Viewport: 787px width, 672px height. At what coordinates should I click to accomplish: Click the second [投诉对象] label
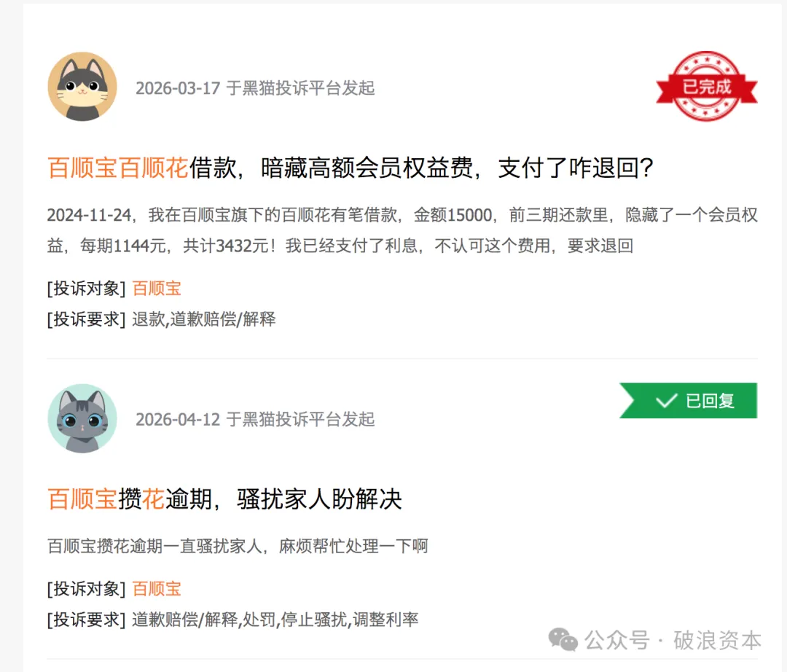point(86,589)
